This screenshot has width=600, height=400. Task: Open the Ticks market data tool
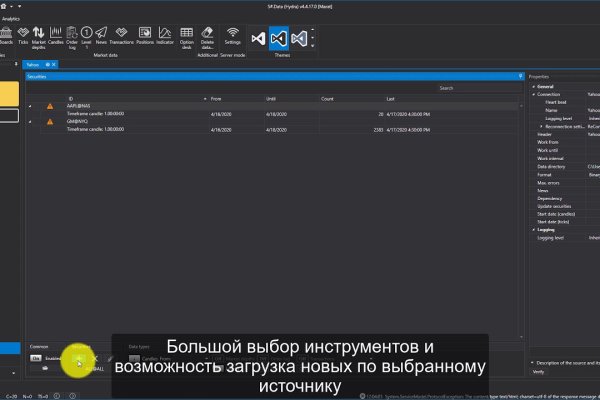tap(24, 38)
